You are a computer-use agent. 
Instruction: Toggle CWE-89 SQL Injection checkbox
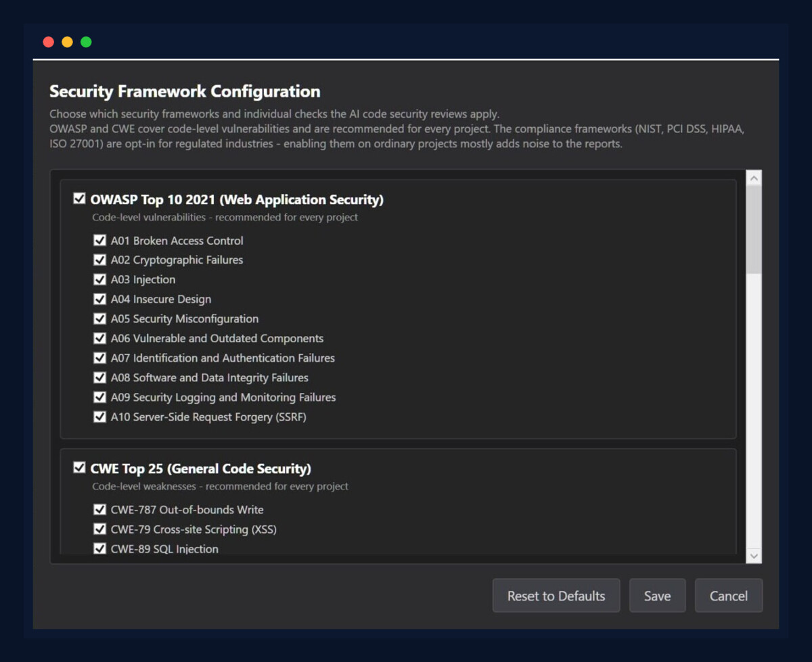[x=99, y=548]
